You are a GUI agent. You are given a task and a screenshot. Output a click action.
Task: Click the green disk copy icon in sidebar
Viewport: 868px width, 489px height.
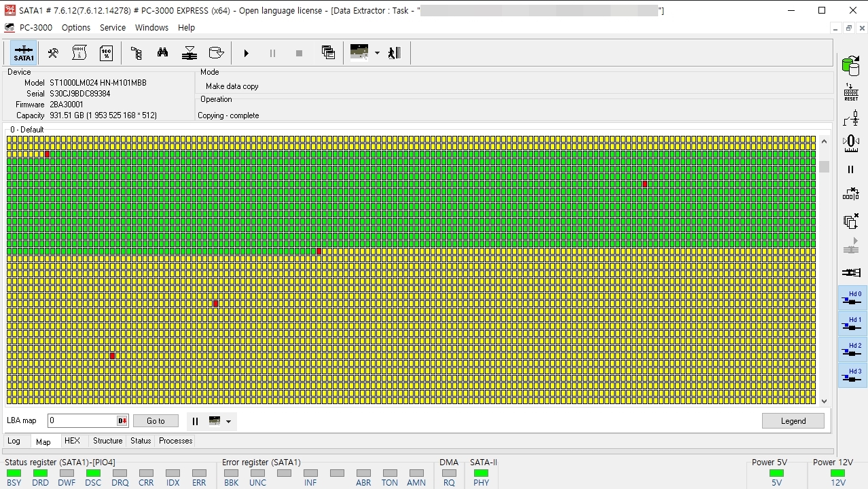point(850,66)
